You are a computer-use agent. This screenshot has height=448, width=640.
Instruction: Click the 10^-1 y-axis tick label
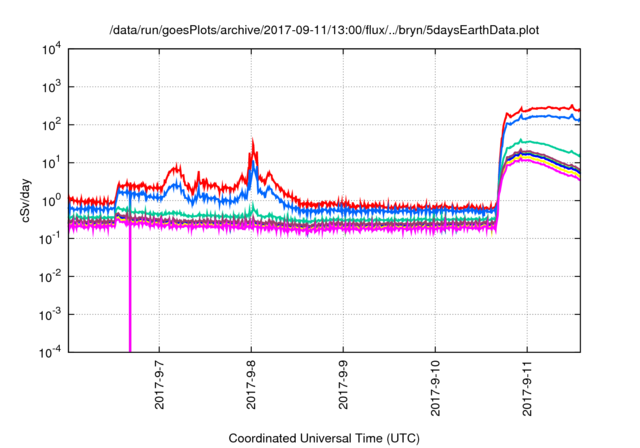click(51, 239)
